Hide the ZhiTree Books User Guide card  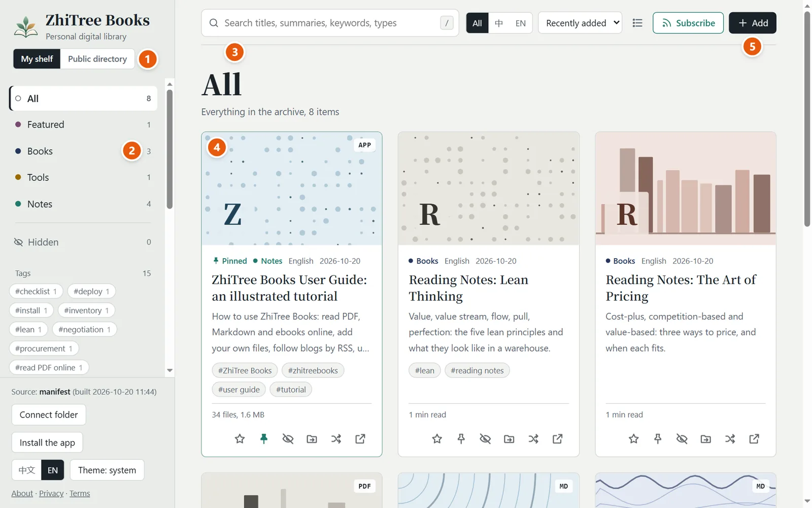(x=288, y=438)
